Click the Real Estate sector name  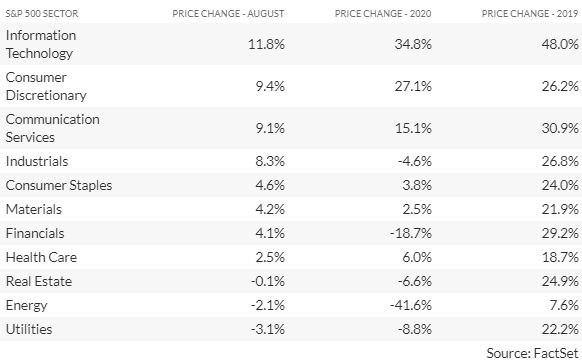39,281
